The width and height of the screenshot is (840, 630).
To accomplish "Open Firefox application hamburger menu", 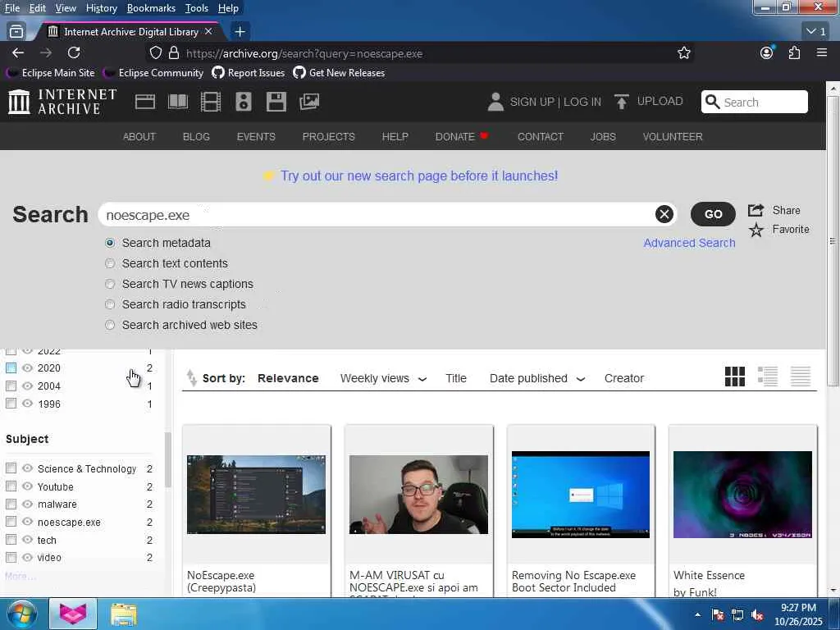I will 822,52.
